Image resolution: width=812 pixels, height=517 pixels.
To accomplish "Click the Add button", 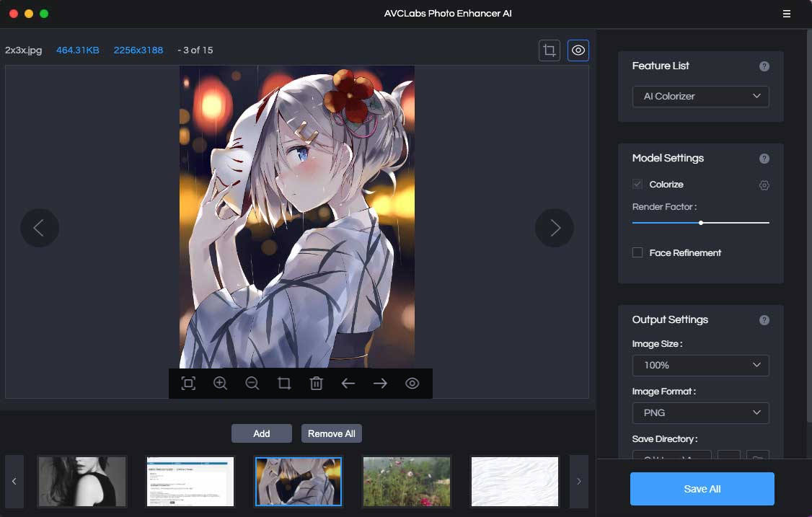I will click(x=262, y=433).
